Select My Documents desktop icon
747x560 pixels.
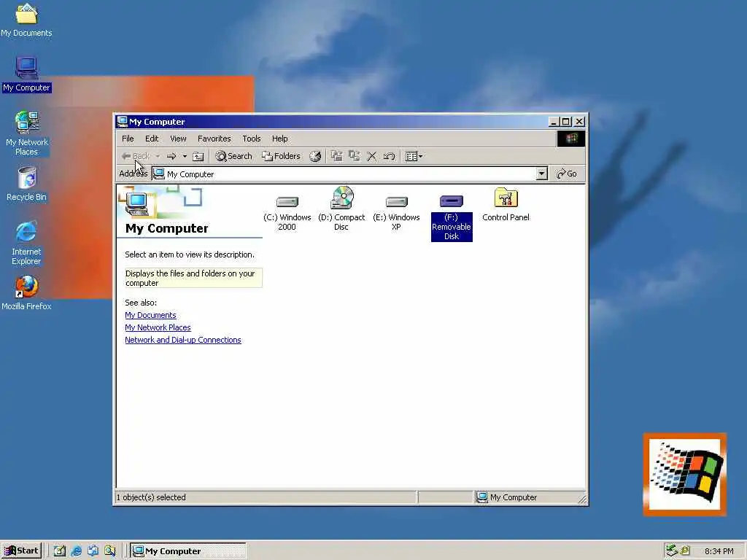point(26,20)
